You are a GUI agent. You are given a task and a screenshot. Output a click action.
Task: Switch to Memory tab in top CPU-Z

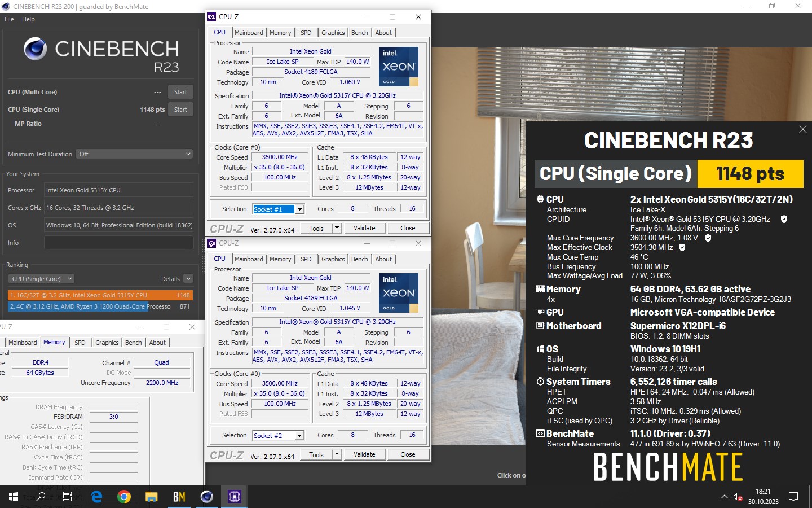(x=280, y=33)
